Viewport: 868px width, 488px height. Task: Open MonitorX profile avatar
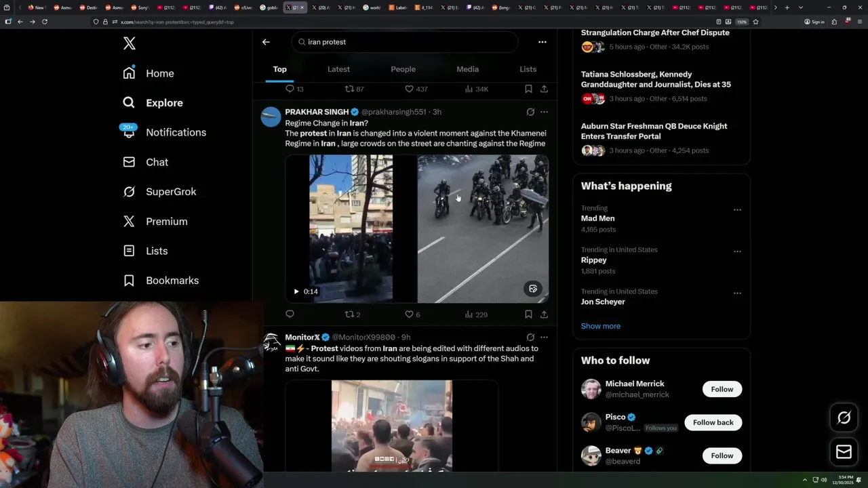(271, 342)
